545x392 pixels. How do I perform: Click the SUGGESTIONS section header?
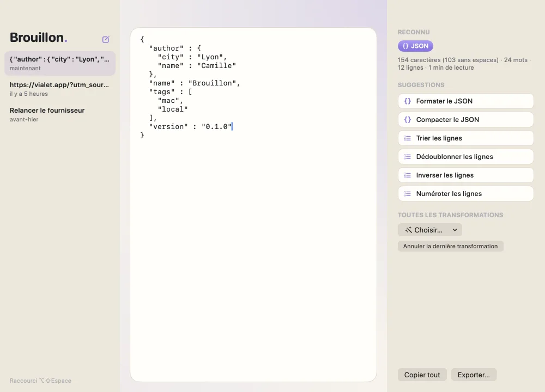[x=421, y=85]
